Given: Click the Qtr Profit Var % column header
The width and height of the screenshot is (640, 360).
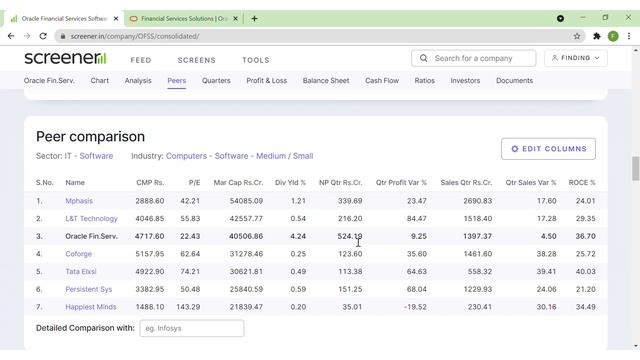Looking at the screenshot, I should pyautogui.click(x=401, y=182).
